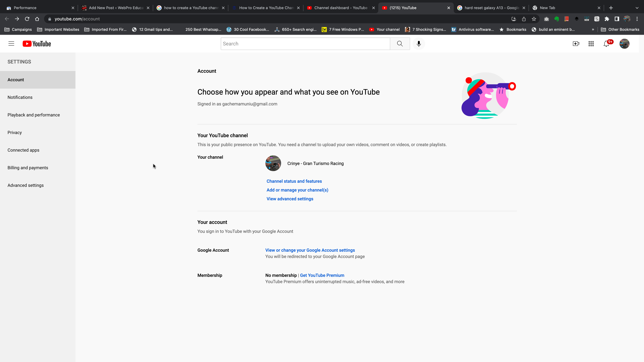Viewport: 644px width, 362px height.
Task: Click the site lock info icon
Action: point(50,19)
